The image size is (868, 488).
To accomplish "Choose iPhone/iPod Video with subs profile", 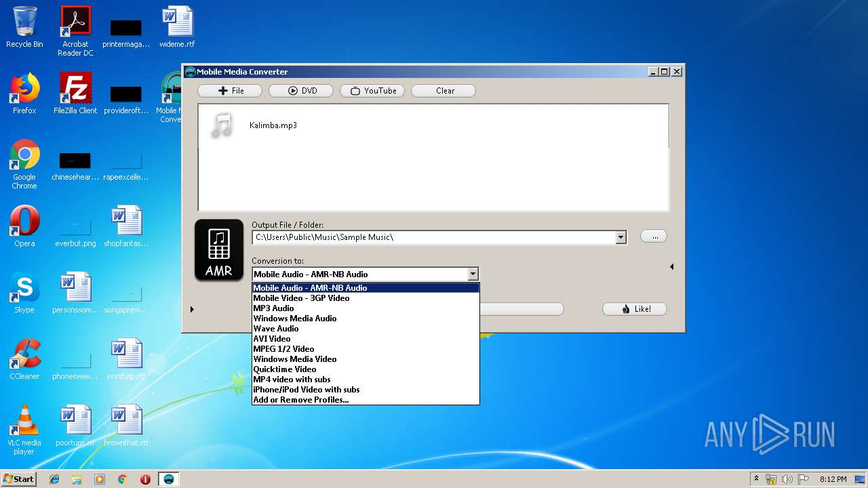I will [366, 390].
